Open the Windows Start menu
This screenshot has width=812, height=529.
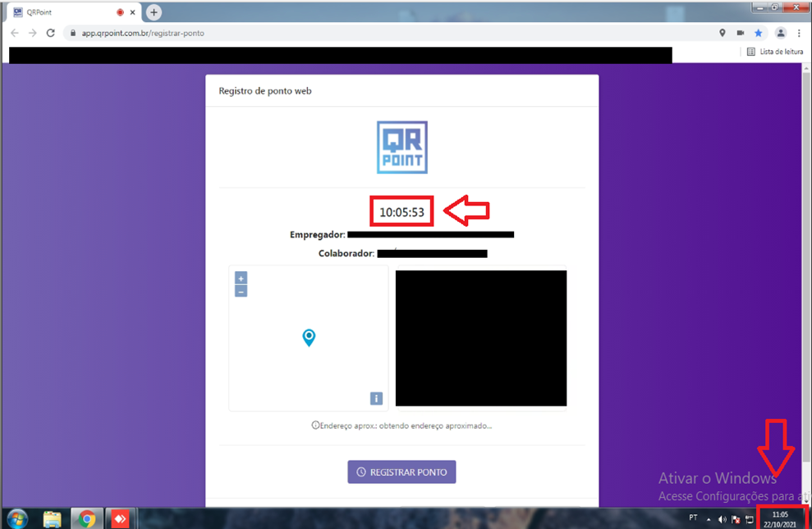click(16, 518)
